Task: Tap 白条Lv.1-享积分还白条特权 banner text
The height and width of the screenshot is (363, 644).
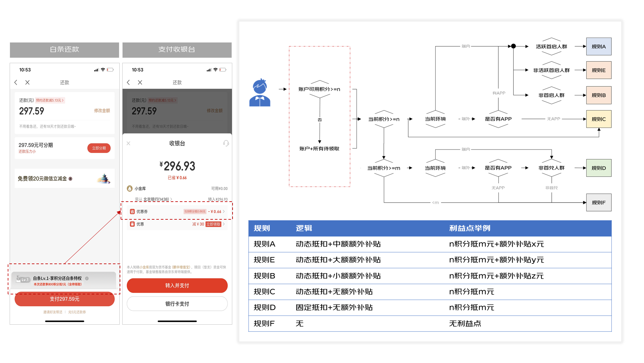Action: coord(57,278)
